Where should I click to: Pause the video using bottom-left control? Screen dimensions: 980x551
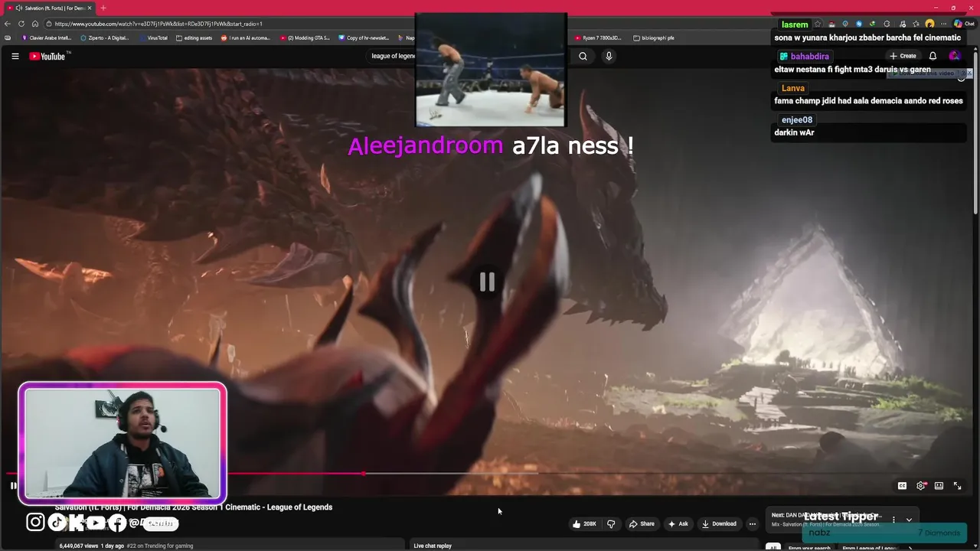(x=13, y=485)
